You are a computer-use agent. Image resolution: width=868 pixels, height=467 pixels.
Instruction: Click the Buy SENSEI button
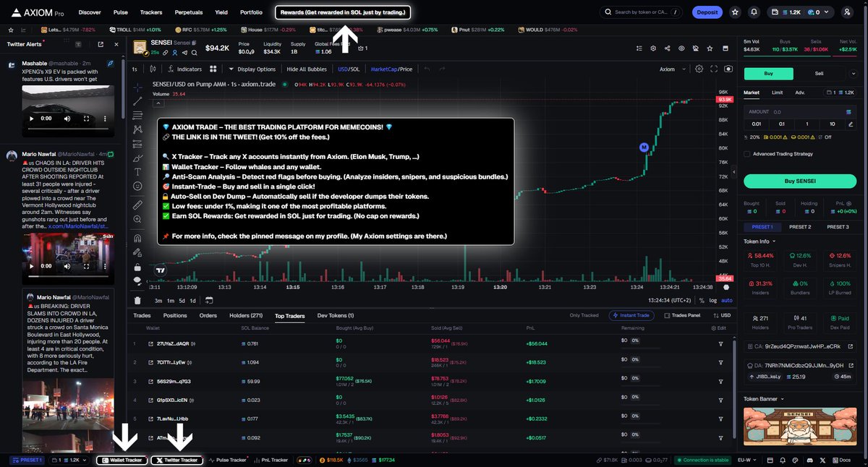coord(799,181)
